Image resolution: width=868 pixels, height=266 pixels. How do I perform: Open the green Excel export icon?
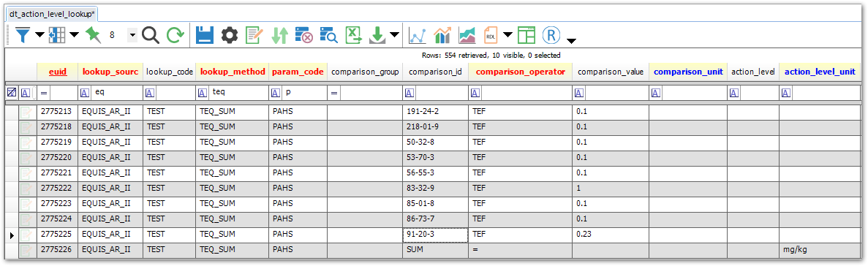point(353,35)
